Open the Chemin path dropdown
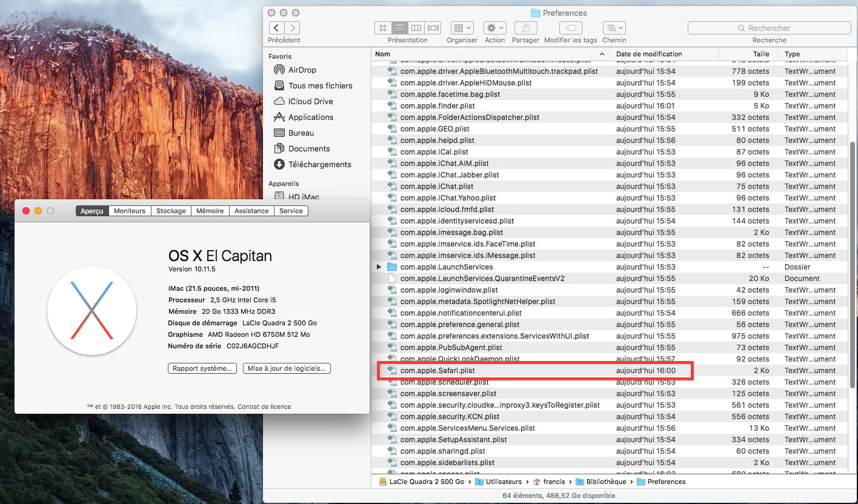The image size is (858, 504). 614,28
